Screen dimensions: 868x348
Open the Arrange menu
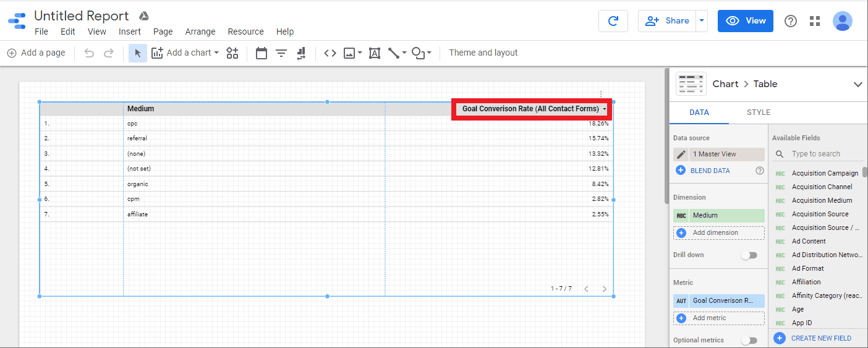(200, 32)
